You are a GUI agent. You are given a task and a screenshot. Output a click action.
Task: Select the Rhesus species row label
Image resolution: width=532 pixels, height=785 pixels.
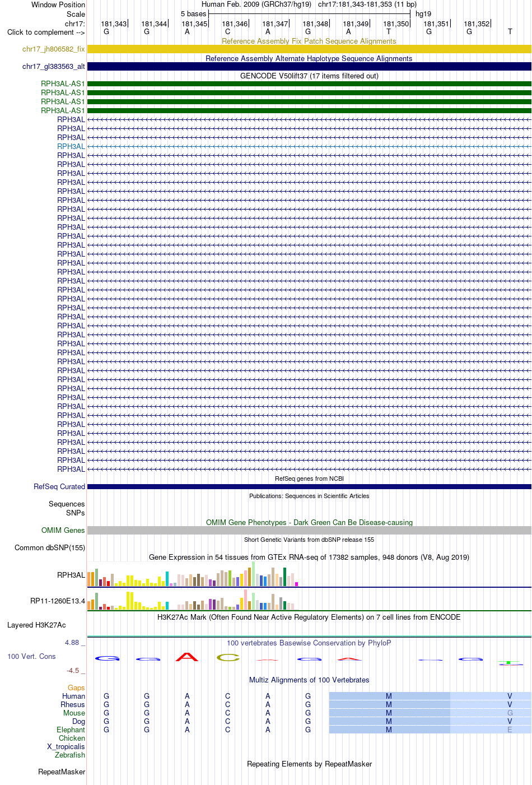pyautogui.click(x=73, y=704)
